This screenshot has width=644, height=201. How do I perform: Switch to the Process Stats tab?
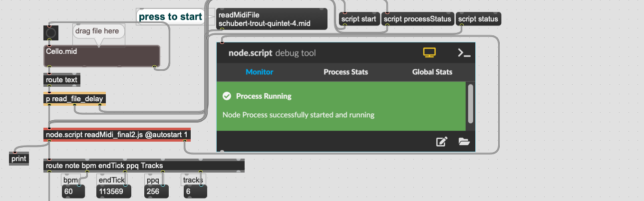point(345,72)
